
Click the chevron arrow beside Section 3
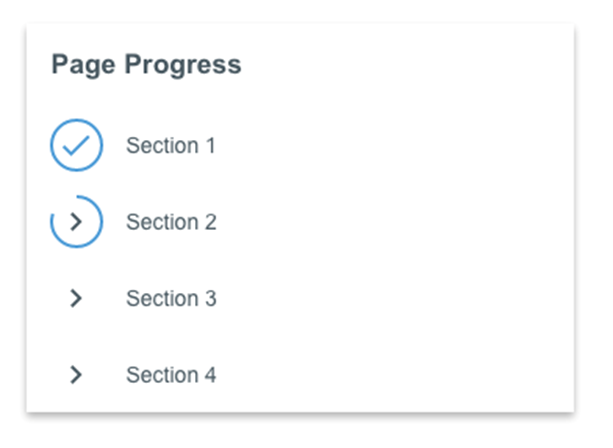[76, 298]
